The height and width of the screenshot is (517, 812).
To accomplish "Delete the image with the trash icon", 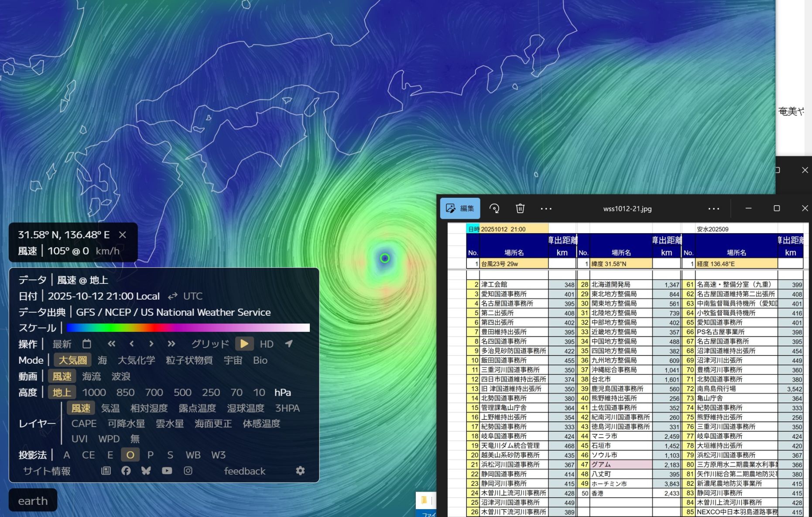I will [520, 209].
